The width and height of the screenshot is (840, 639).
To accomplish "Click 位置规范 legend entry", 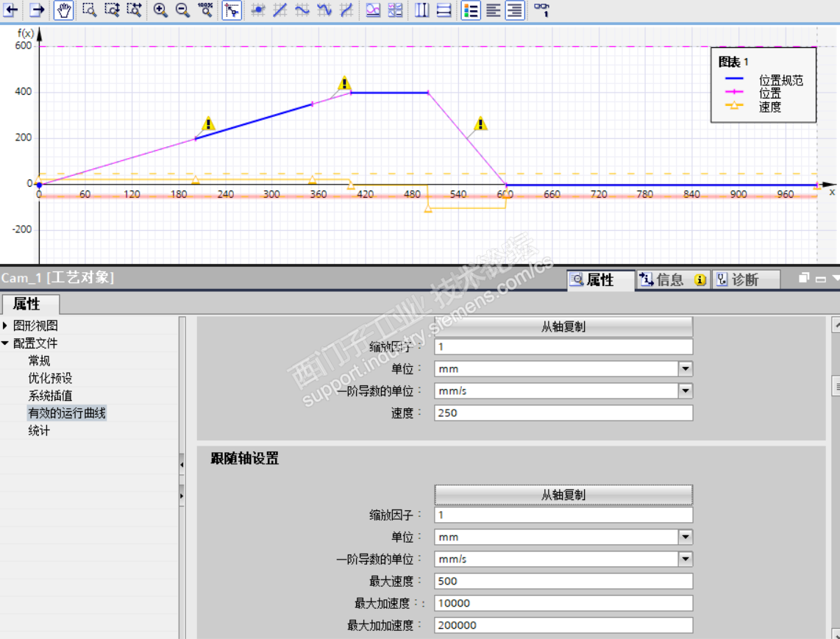I will [780, 80].
